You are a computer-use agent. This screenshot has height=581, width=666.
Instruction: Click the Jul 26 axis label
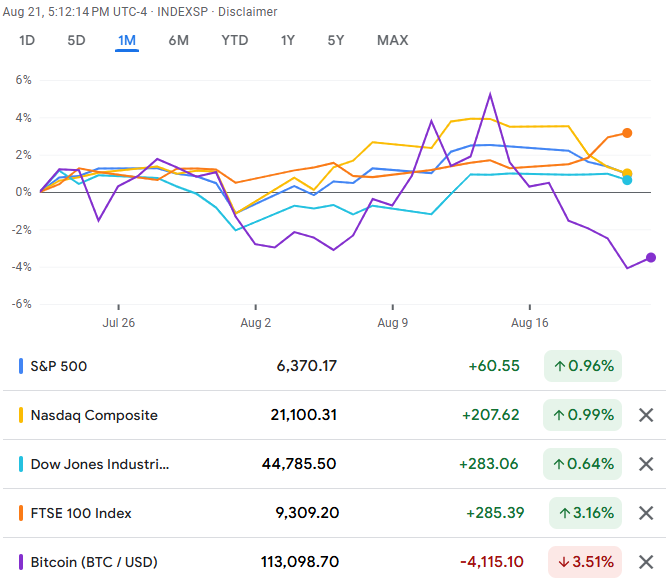pyautogui.click(x=119, y=323)
